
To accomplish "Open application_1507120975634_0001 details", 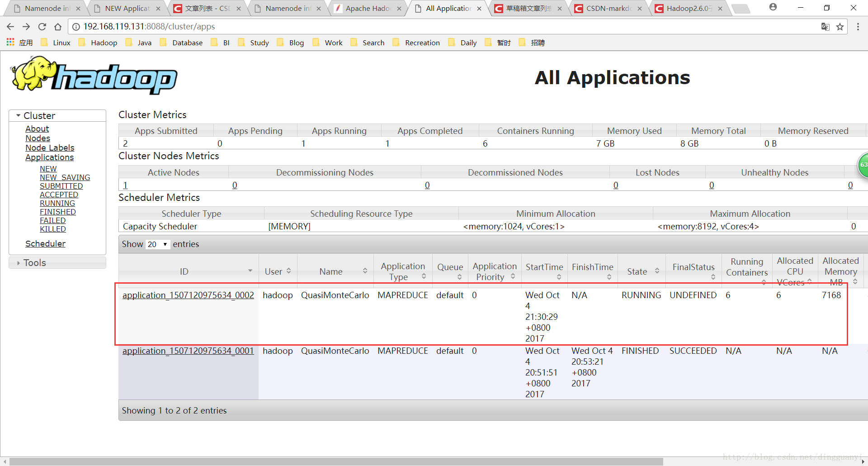I will (x=188, y=351).
